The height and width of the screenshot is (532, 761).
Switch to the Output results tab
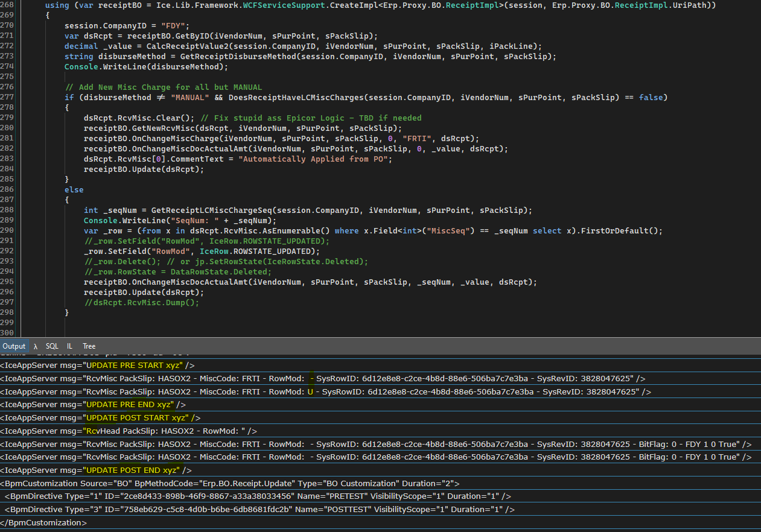pyautogui.click(x=14, y=346)
